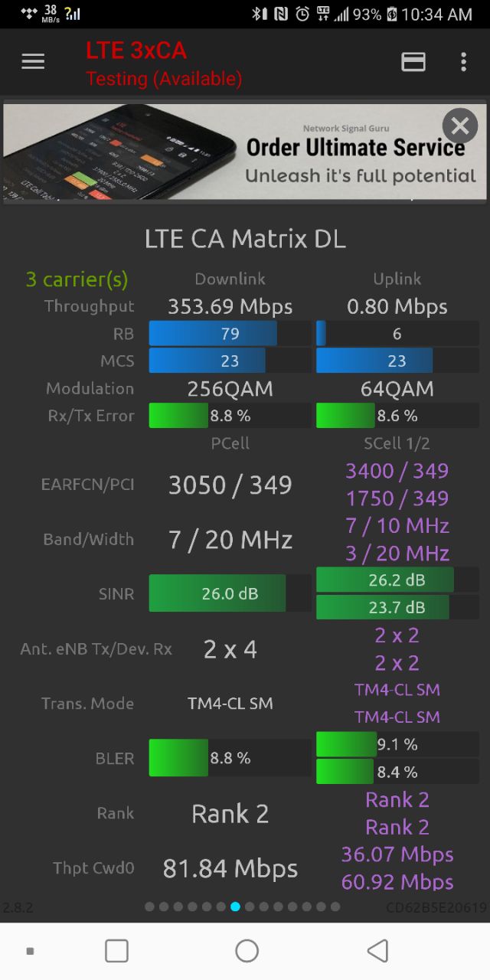Open the Order Ultimate Service banner

[245, 152]
